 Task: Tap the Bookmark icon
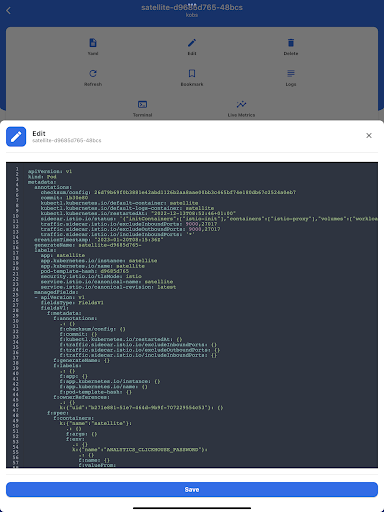192,73
